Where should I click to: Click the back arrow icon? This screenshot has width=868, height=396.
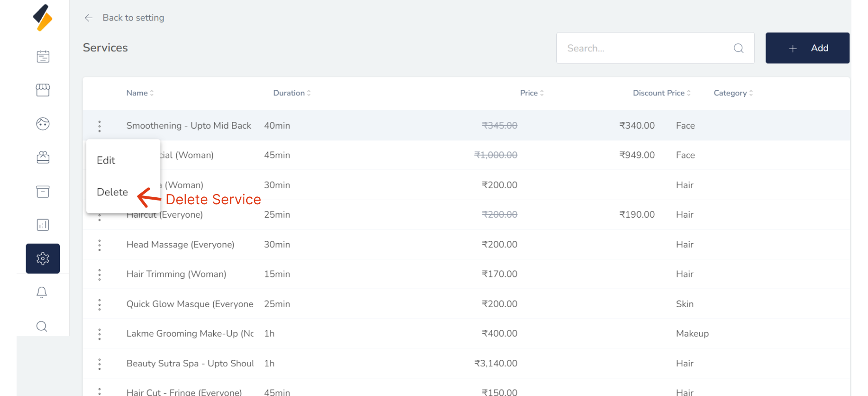click(x=89, y=18)
